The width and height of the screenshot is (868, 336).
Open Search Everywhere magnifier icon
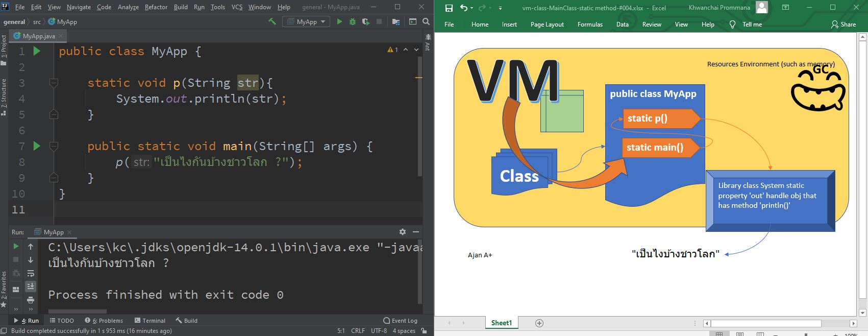coord(426,21)
